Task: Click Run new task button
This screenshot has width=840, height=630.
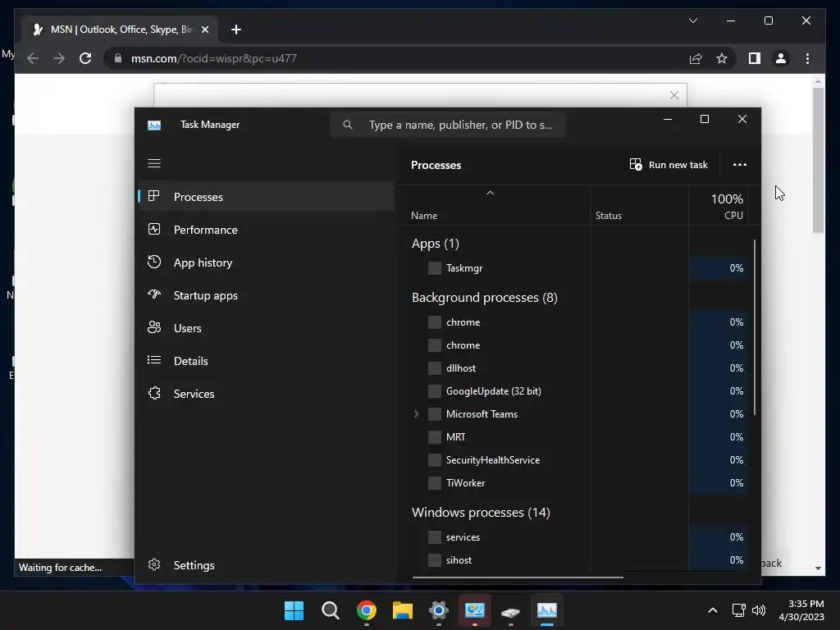Action: click(x=669, y=164)
